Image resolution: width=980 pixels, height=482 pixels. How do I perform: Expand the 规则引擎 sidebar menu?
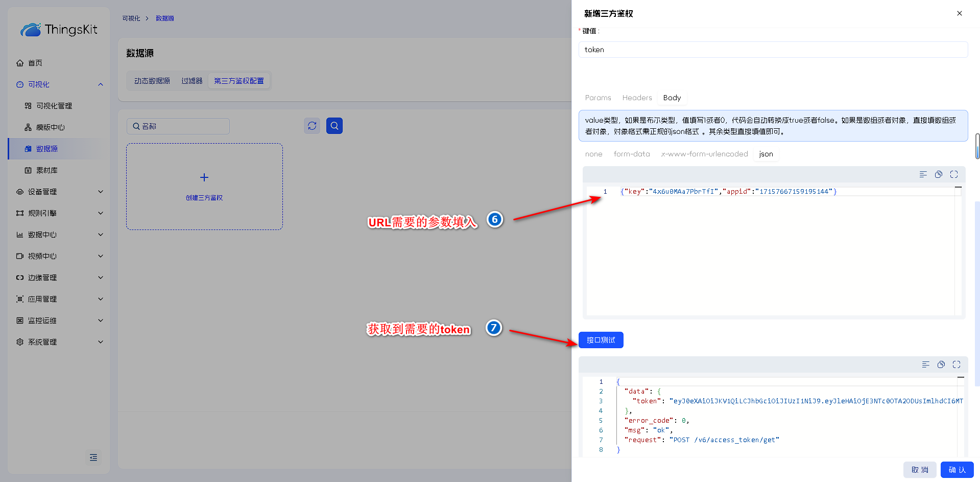point(59,213)
